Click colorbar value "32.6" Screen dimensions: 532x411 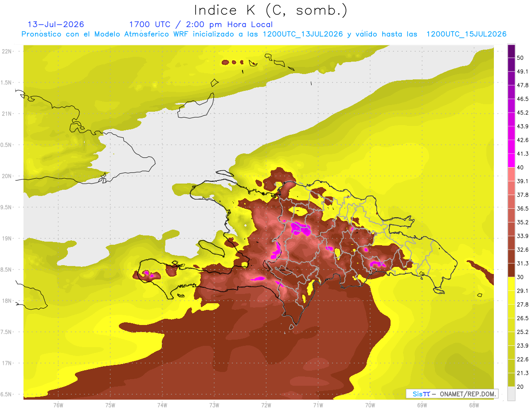[523, 250]
